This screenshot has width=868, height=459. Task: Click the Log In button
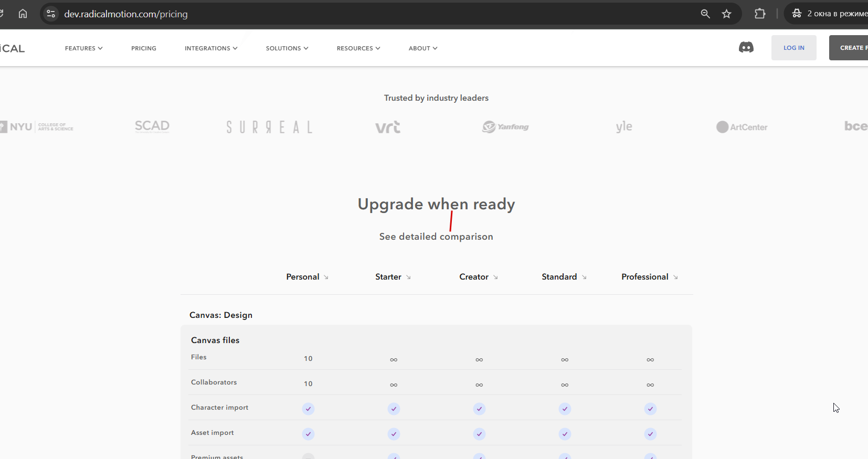(x=793, y=48)
